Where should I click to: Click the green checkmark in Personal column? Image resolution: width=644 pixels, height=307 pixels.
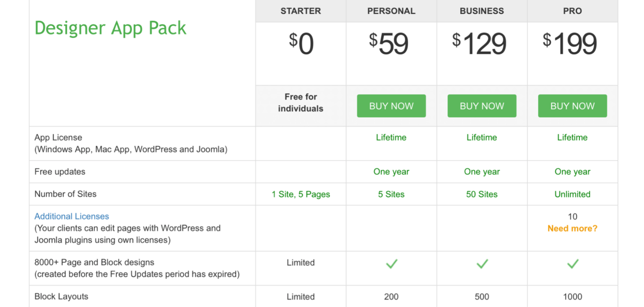(391, 264)
